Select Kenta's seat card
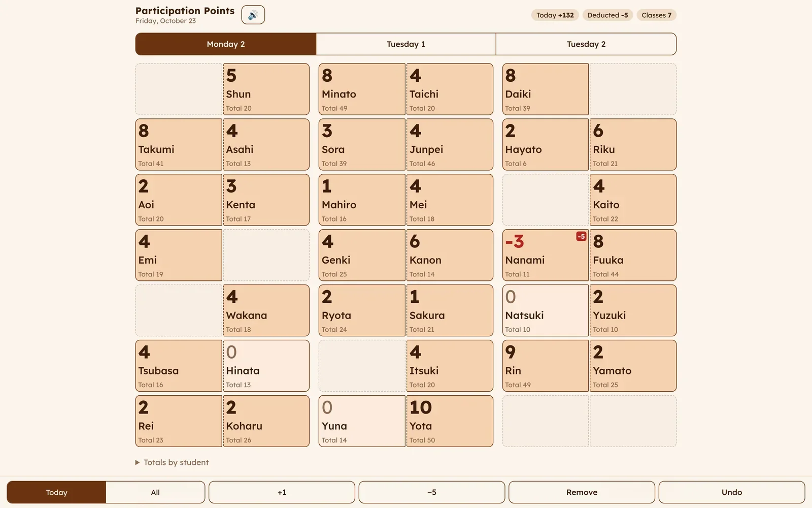812x508 pixels. pyautogui.click(x=266, y=200)
